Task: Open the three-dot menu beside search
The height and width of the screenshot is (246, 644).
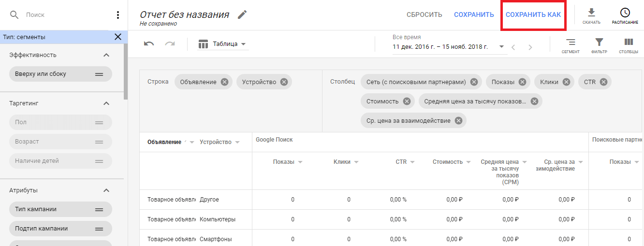Action: (117, 15)
